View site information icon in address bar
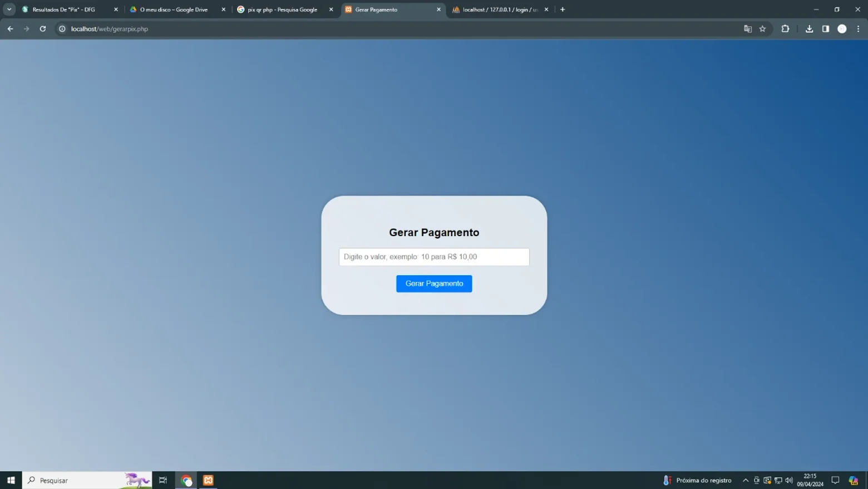 [62, 29]
